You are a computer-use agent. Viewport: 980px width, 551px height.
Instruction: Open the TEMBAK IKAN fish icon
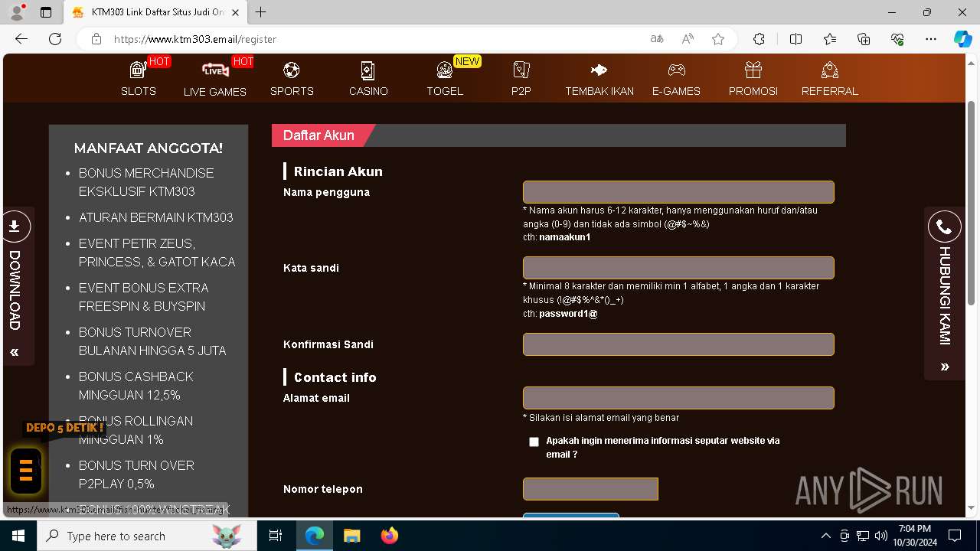599,70
